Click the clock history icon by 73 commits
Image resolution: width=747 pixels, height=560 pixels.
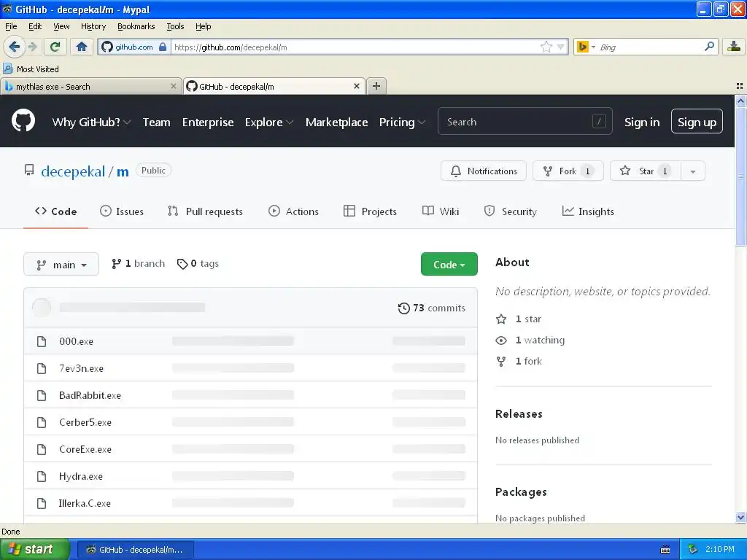click(x=403, y=308)
